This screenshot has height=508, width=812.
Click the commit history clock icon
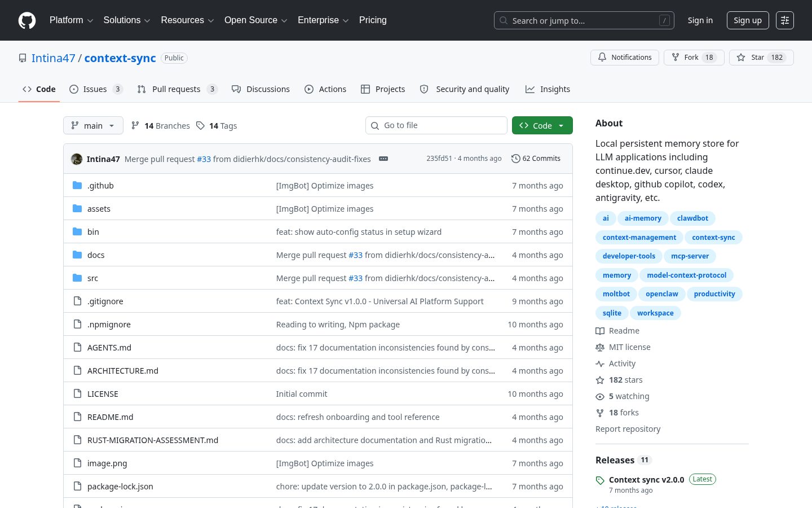coord(515,159)
